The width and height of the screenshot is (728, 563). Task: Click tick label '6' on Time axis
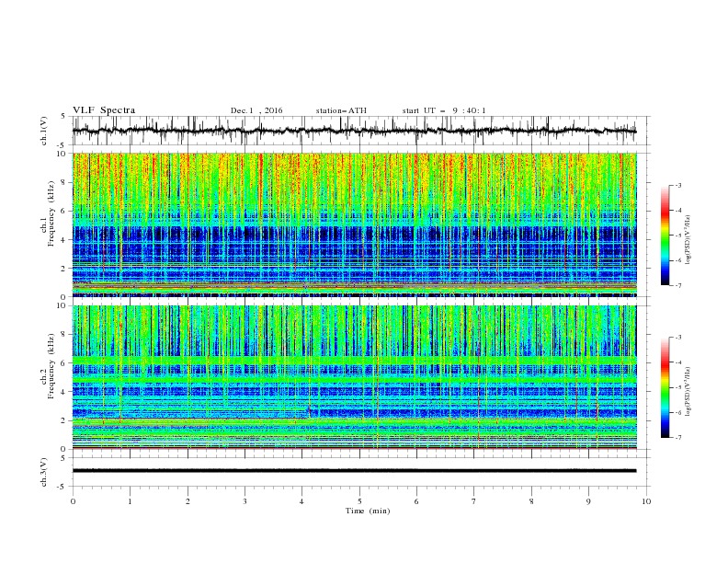(416, 501)
